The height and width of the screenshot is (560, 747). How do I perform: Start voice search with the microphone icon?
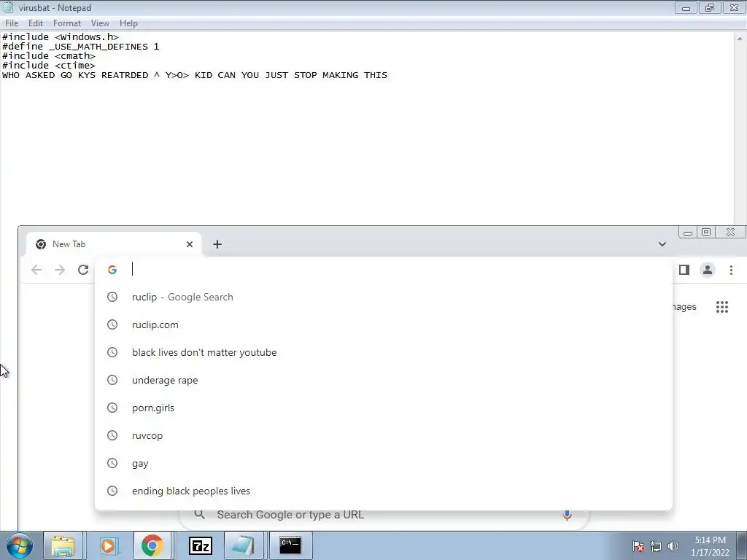coord(567,516)
